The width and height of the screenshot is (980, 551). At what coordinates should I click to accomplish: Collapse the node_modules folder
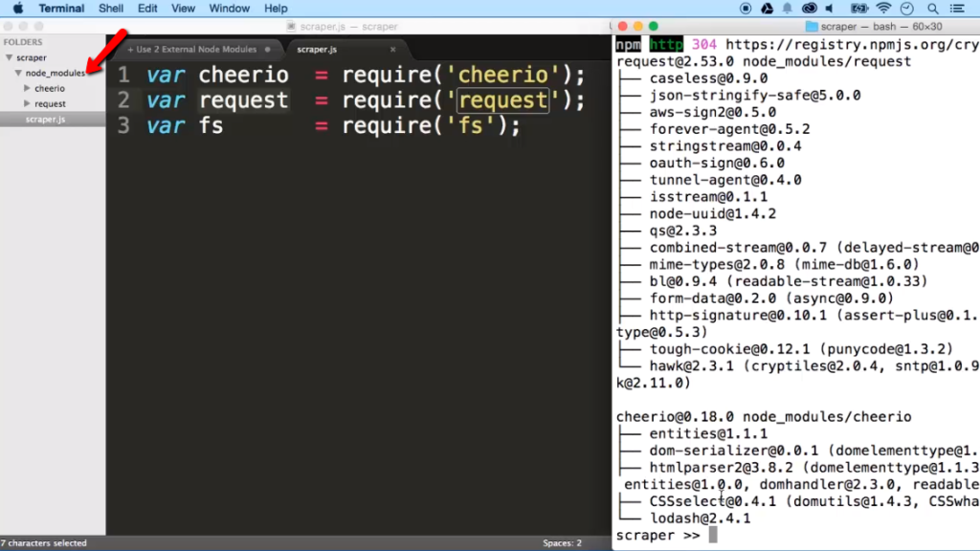tap(18, 73)
